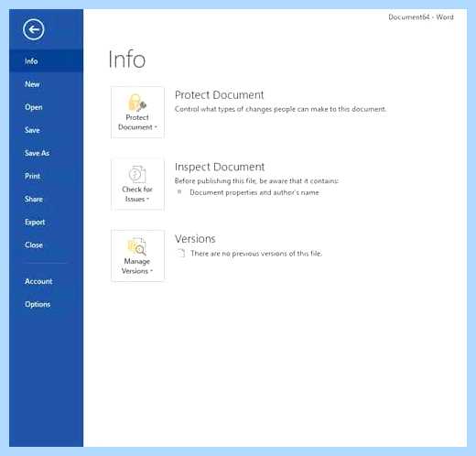Click the Document64 - Word title
This screenshot has height=456, width=476.
click(421, 17)
